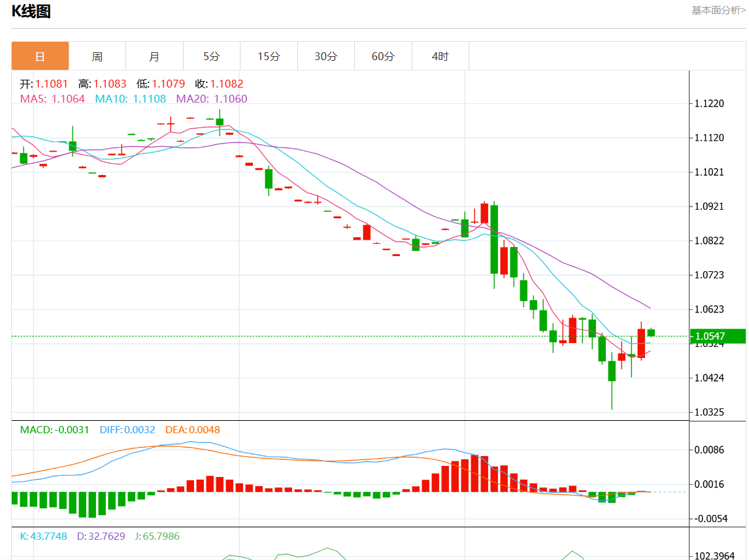Click the DEA value label
Screen dimensions: 749x560
pyautogui.click(x=192, y=430)
